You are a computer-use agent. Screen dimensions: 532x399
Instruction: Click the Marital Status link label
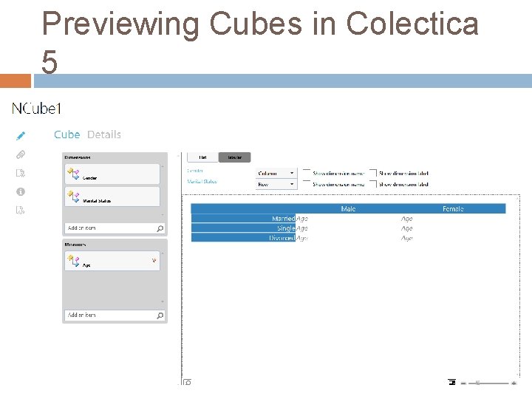pyautogui.click(x=202, y=182)
